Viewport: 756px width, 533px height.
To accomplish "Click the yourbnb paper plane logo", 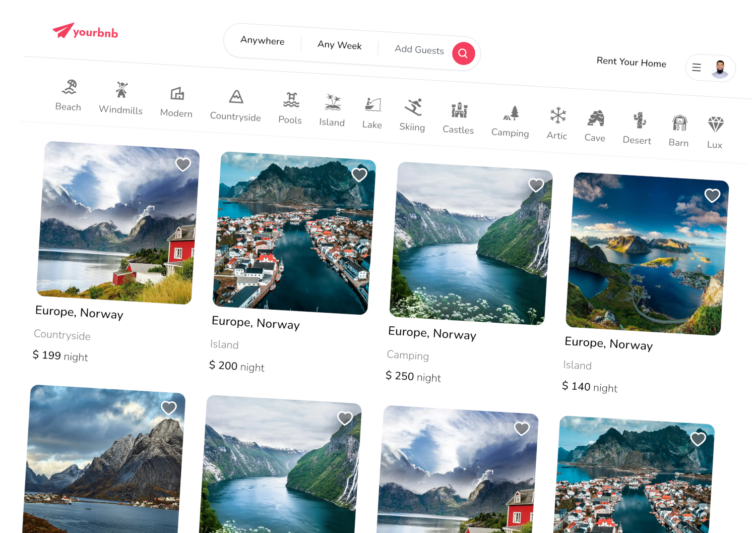I will click(85, 31).
